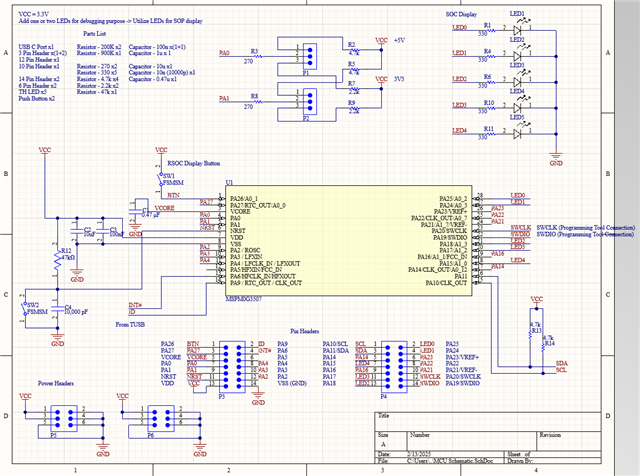640x476 pixels.
Task: Click 'SWCLK (Programming Tool Connection)' note
Action: (586, 227)
